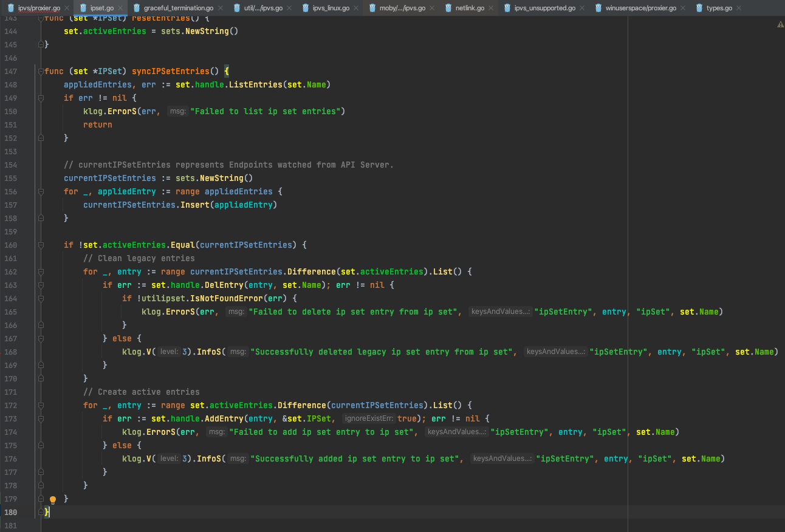Switch to the graceful_termination.go tab
785x532 pixels.
point(178,9)
